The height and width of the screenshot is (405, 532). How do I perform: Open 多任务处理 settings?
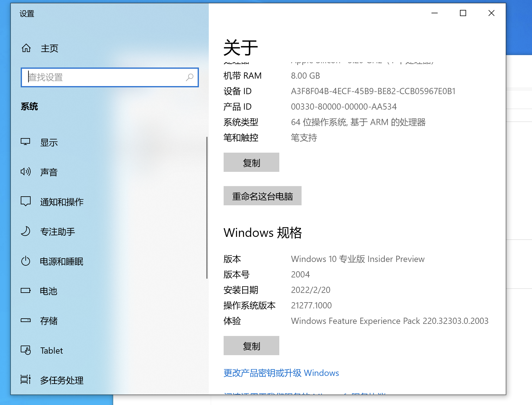click(x=62, y=380)
